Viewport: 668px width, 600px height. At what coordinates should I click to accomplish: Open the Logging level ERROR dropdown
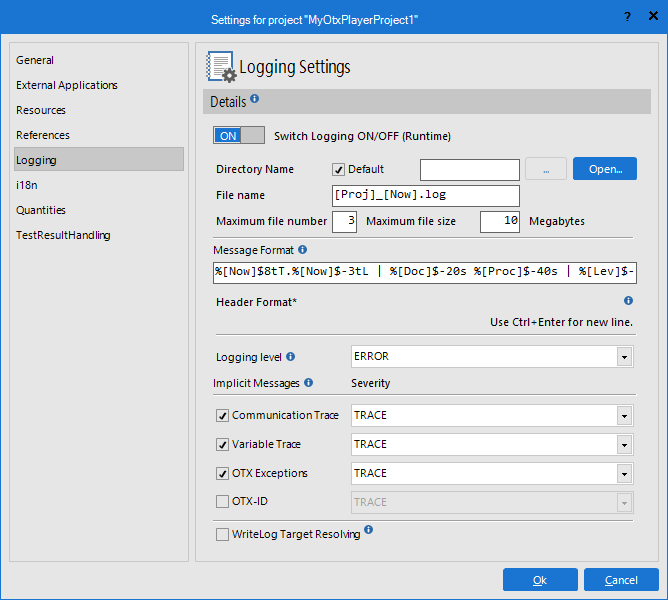(x=624, y=357)
